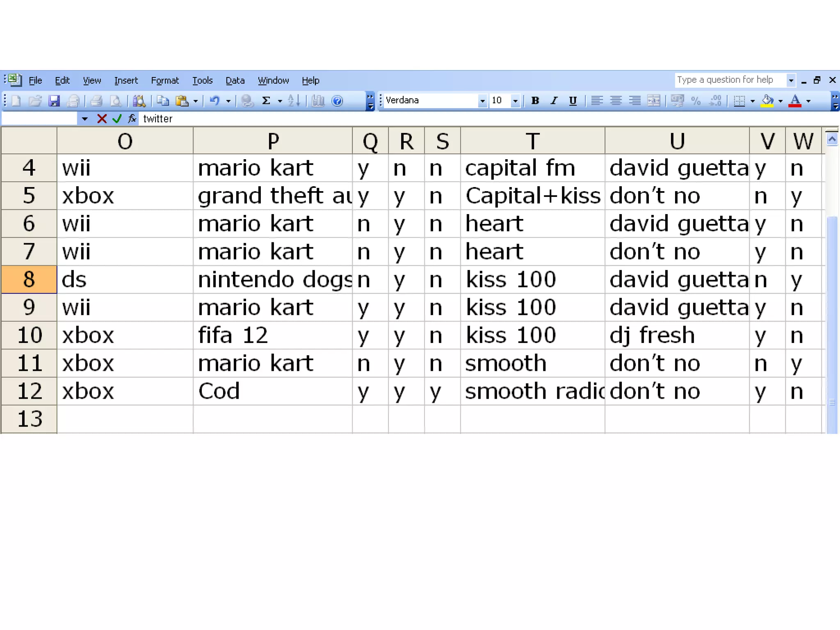
Task: Select row 8 header
Action: (x=29, y=279)
